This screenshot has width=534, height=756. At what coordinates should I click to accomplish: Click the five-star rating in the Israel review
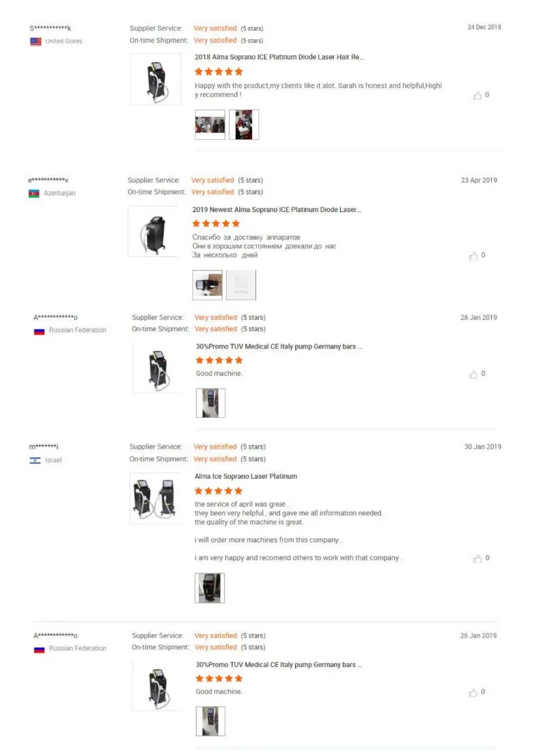tap(218, 491)
